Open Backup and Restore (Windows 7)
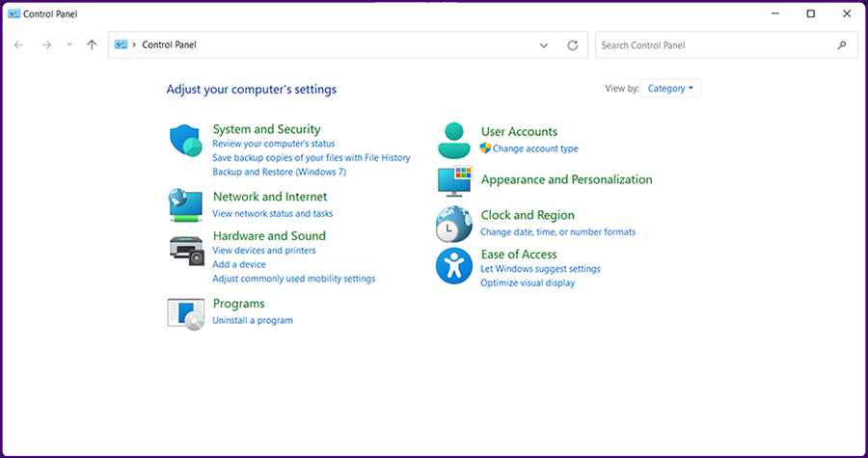 (279, 172)
